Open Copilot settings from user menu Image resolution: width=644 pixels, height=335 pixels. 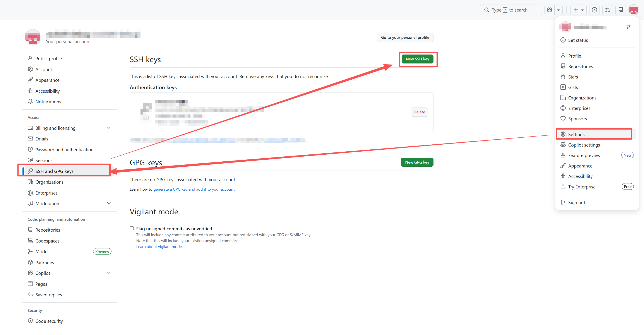click(584, 145)
